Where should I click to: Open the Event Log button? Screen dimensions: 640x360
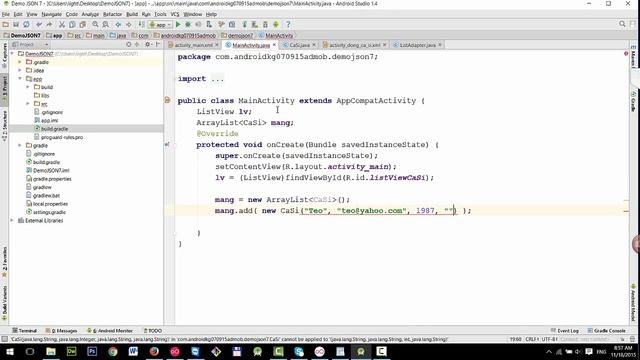(x=565, y=331)
